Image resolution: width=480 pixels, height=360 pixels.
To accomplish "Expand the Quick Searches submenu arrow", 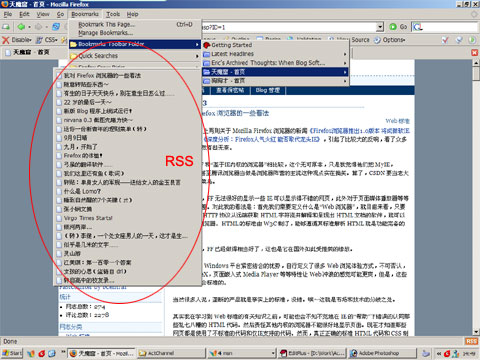I will [x=197, y=56].
